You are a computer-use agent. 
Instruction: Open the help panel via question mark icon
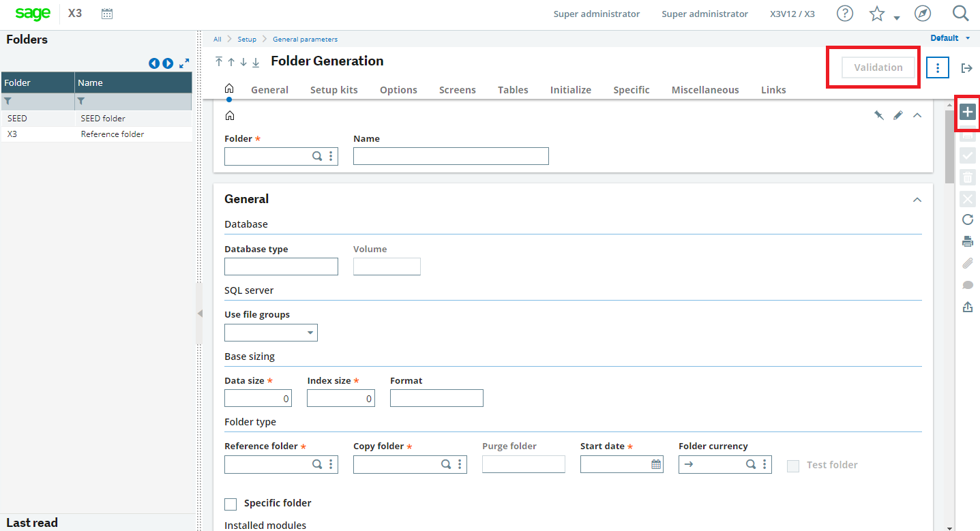tap(844, 13)
